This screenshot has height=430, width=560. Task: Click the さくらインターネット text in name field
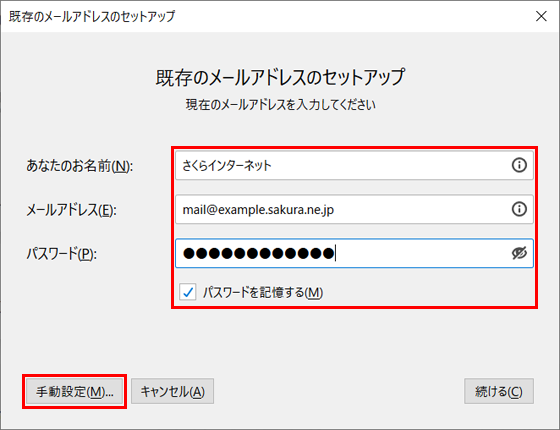[x=227, y=165]
